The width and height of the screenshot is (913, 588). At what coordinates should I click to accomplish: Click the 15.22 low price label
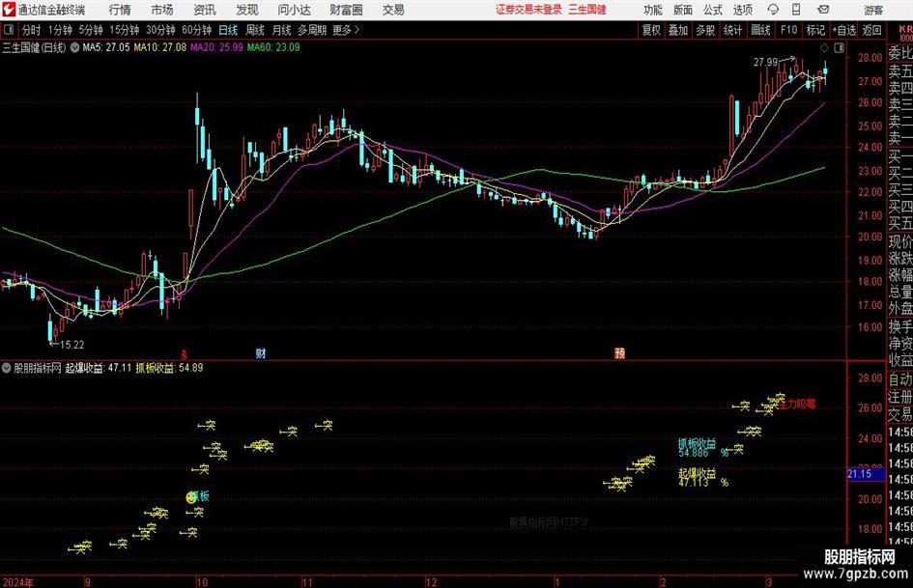(72, 345)
